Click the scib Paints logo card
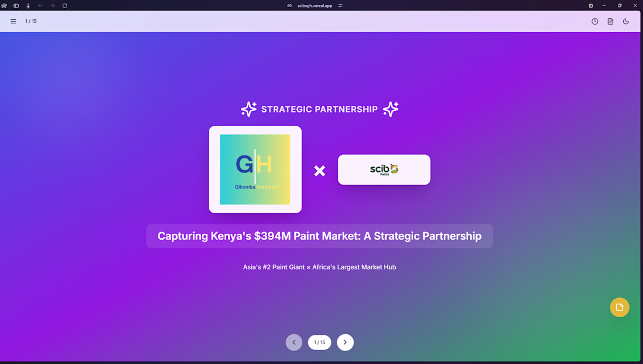 (384, 169)
